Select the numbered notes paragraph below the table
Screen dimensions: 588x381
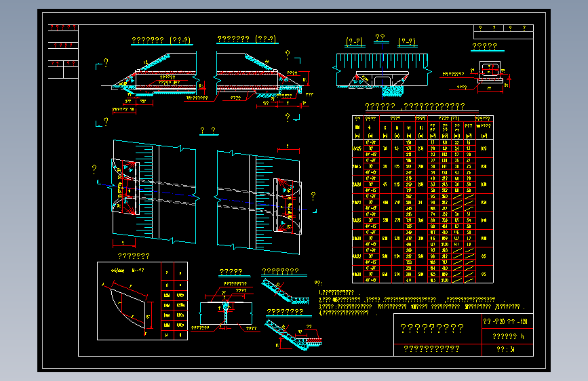click(420, 303)
